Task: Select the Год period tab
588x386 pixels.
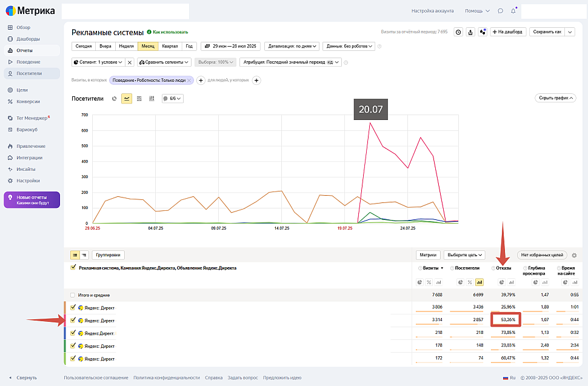Action: pos(189,46)
